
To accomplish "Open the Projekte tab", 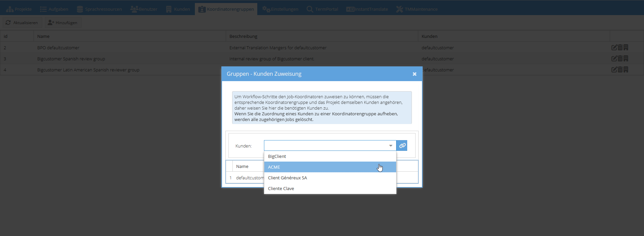I will click(x=19, y=9).
